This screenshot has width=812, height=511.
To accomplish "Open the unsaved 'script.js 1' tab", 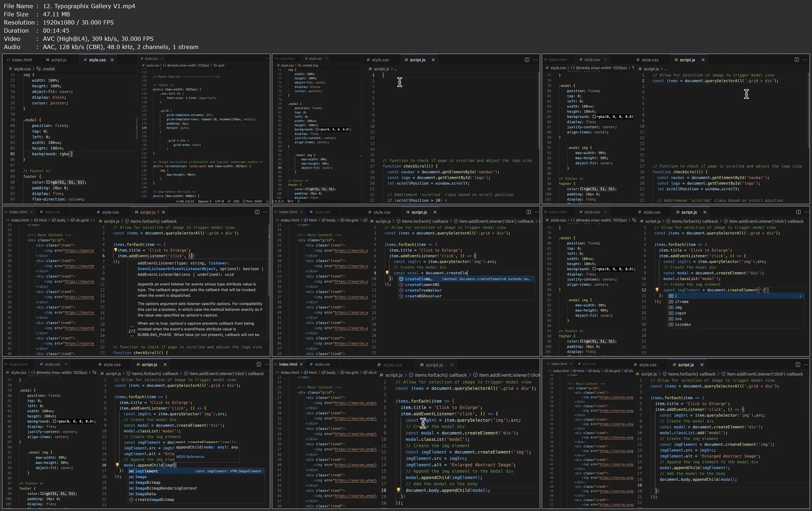I will [x=147, y=212].
